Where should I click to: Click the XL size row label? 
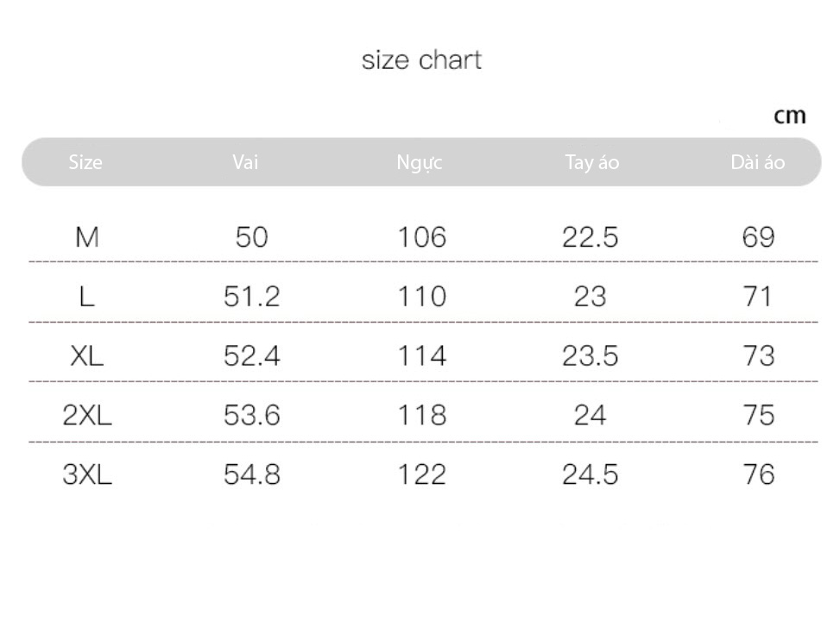[87, 355]
